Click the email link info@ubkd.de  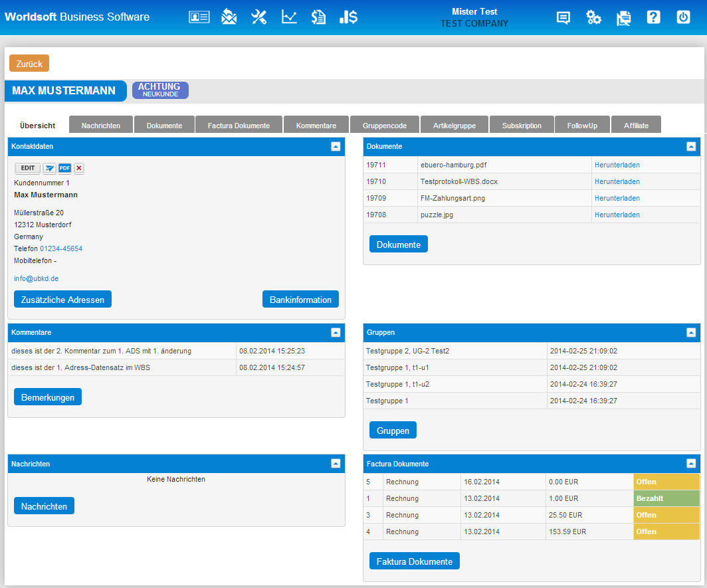[36, 278]
